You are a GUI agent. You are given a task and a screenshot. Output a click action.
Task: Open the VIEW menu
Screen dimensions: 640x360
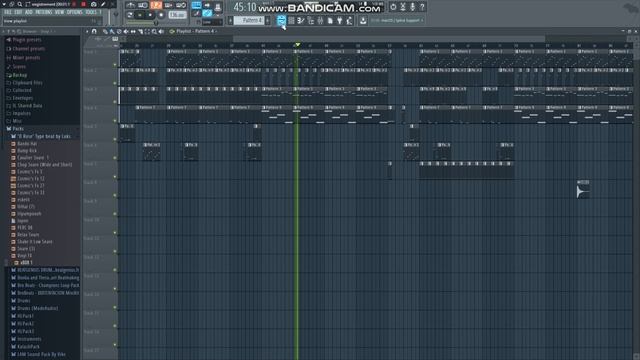pos(60,13)
